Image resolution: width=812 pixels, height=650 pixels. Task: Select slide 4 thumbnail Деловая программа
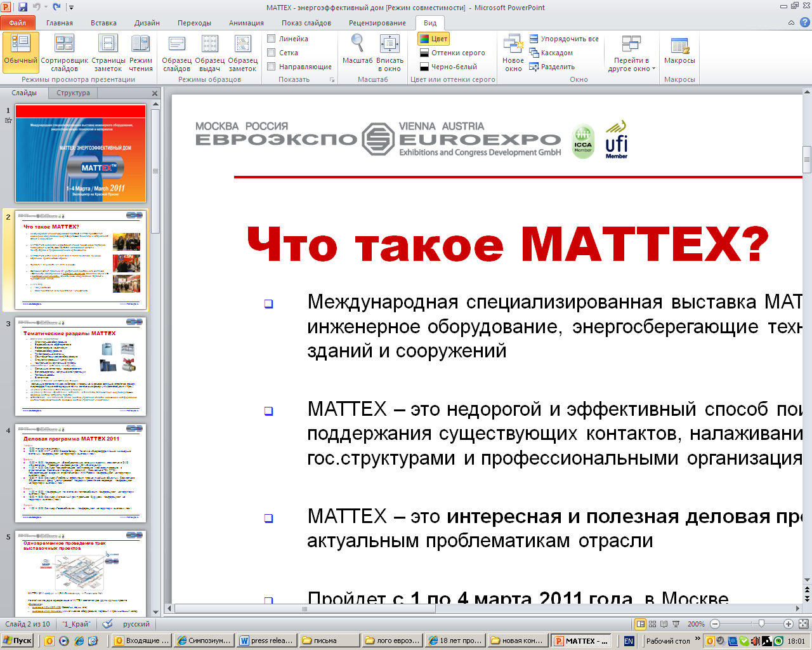tap(81, 474)
